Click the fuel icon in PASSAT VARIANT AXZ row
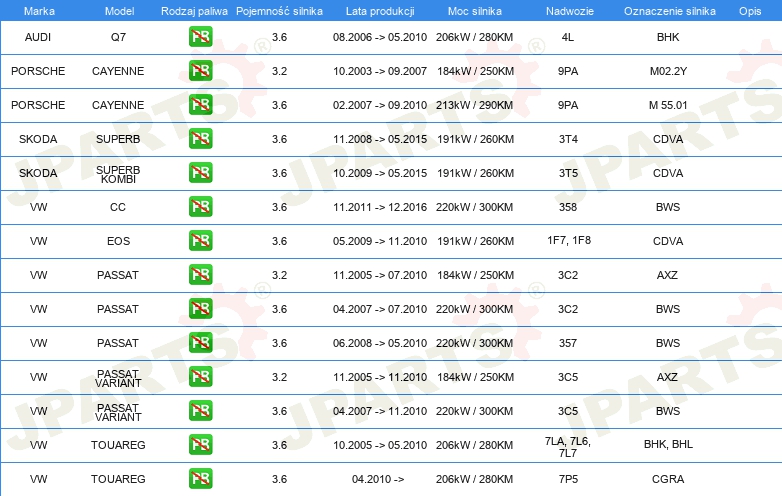 point(200,376)
